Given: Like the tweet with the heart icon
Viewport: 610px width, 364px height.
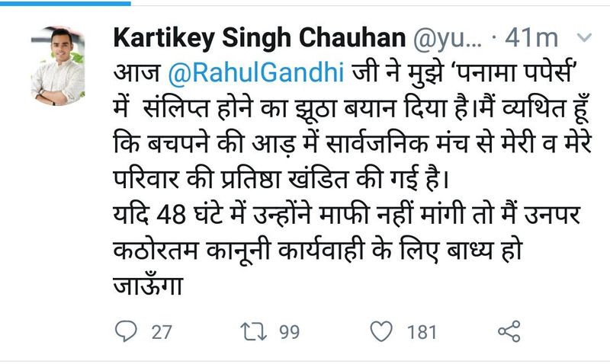Looking at the screenshot, I should point(380,332).
